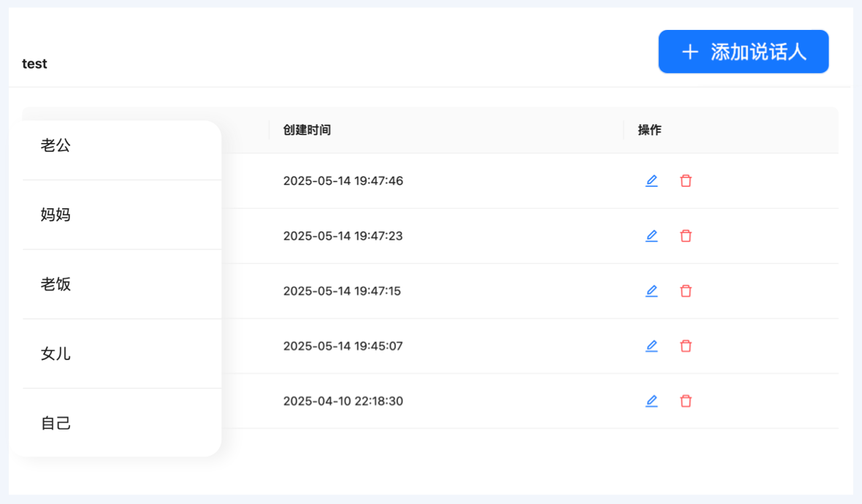This screenshot has height=504, width=862.
Task: Click the 2025-05-14 19:47:46 timestamp cell
Action: (x=343, y=181)
